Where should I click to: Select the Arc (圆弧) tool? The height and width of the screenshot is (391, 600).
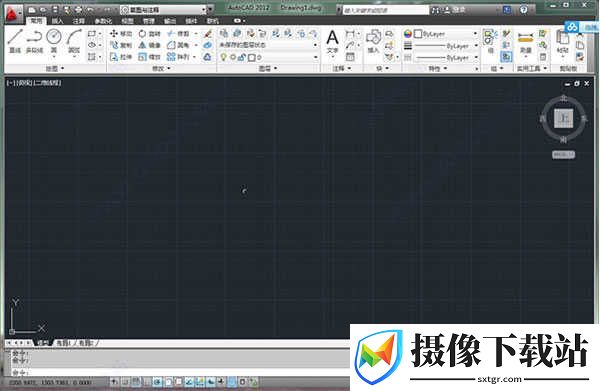[x=74, y=41]
